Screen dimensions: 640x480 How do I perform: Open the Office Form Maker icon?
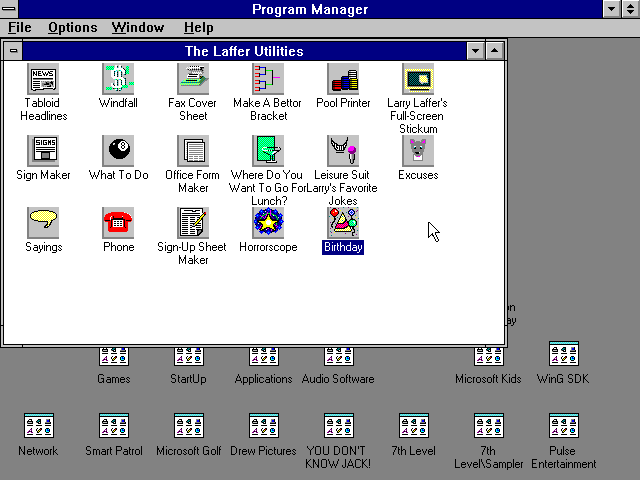click(193, 151)
